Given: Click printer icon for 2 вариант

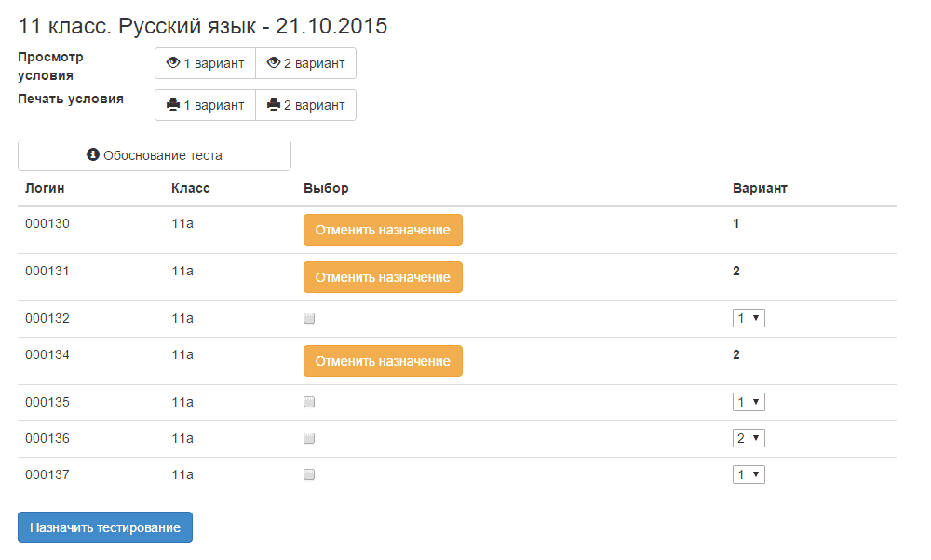Looking at the screenshot, I should click(x=274, y=105).
